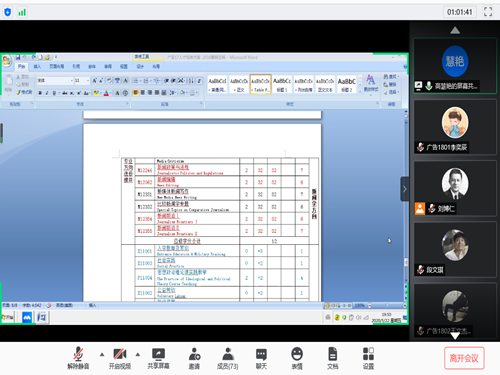Click the red leave meeting button
Screen dimensions: 500x375
coord(464,358)
